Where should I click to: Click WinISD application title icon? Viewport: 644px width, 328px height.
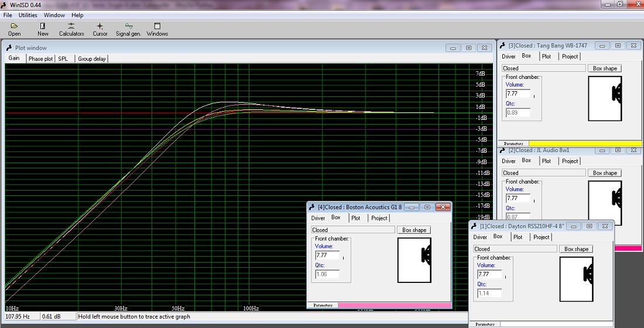[4, 5]
